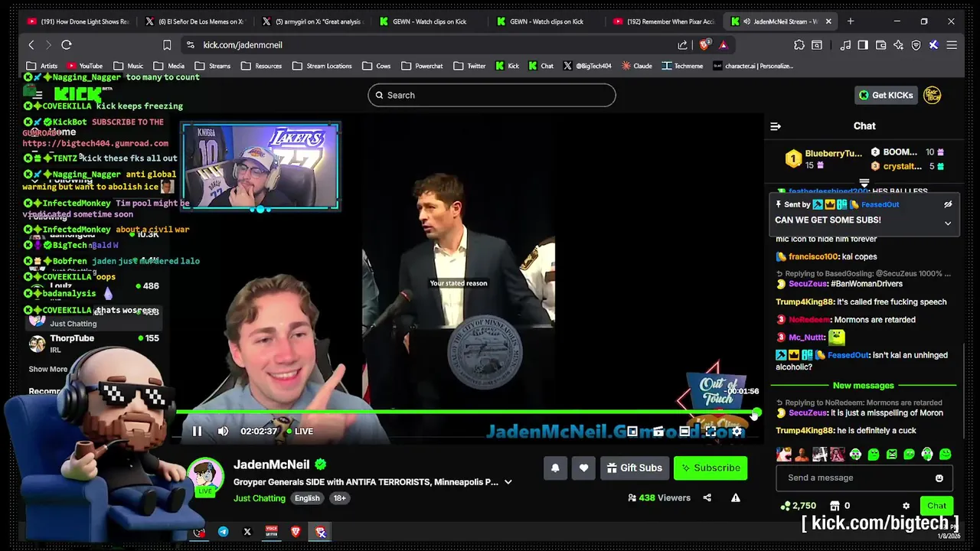Open video player settings gear
The height and width of the screenshot is (551, 980).
point(737,432)
